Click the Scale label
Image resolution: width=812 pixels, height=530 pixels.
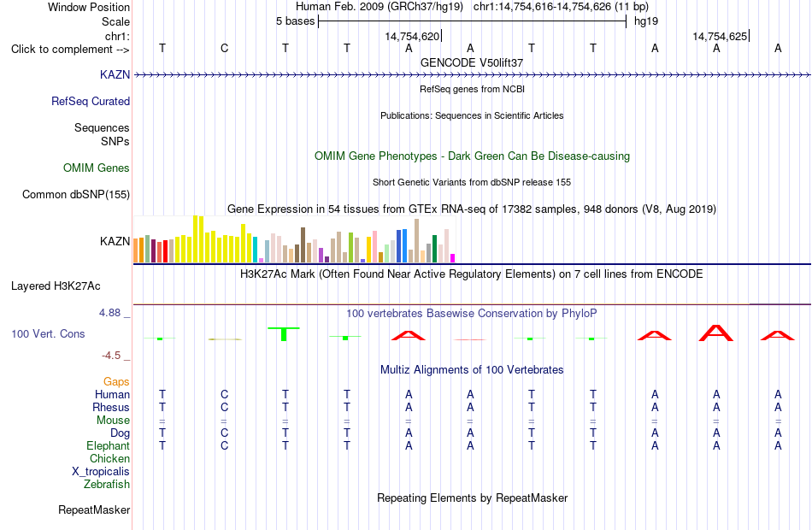point(115,21)
